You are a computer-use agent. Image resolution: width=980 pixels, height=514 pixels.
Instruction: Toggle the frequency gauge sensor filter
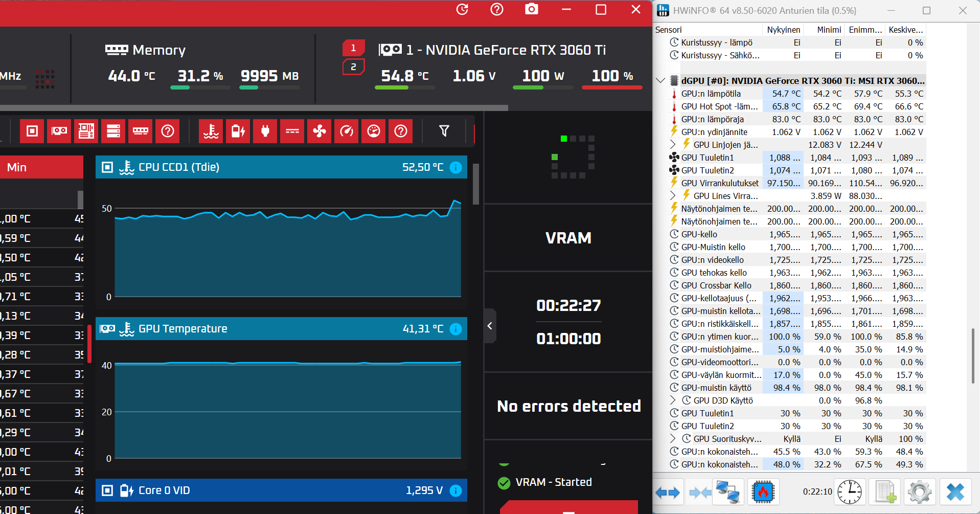[x=347, y=131]
